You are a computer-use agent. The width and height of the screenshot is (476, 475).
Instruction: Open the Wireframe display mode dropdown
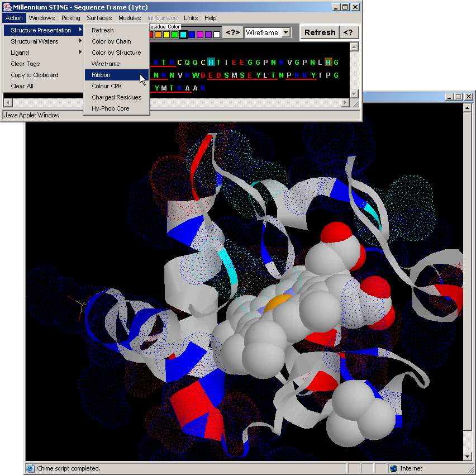(x=286, y=33)
